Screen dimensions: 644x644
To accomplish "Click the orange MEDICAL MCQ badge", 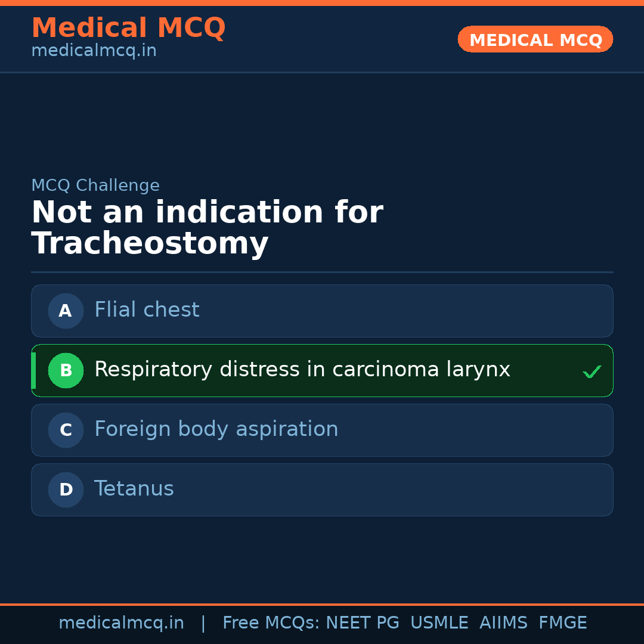I will pos(535,40).
